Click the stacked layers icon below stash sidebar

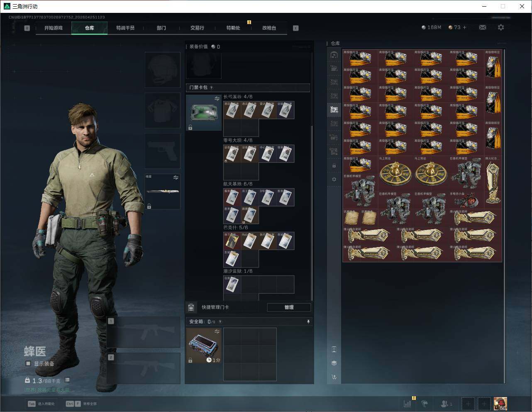(x=334, y=363)
